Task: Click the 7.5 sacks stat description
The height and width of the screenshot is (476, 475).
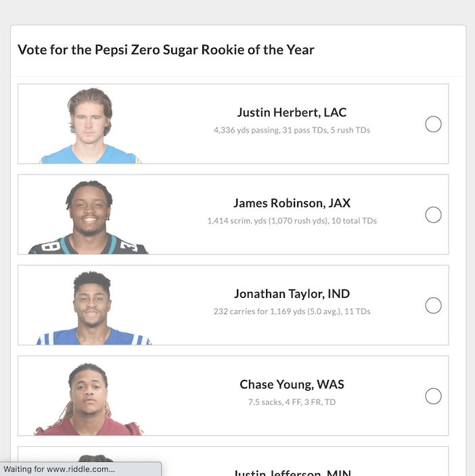Action: click(292, 402)
